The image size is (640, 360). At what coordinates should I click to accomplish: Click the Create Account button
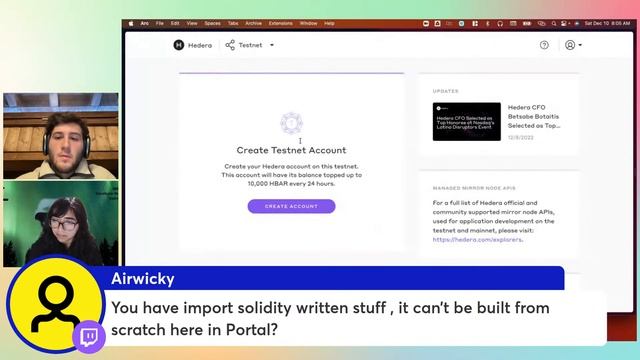click(291, 206)
